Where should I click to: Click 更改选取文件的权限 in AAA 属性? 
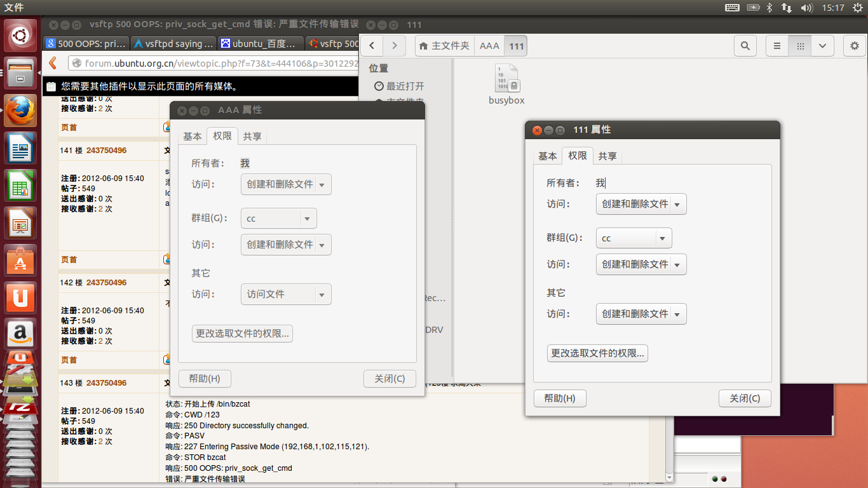pos(242,334)
